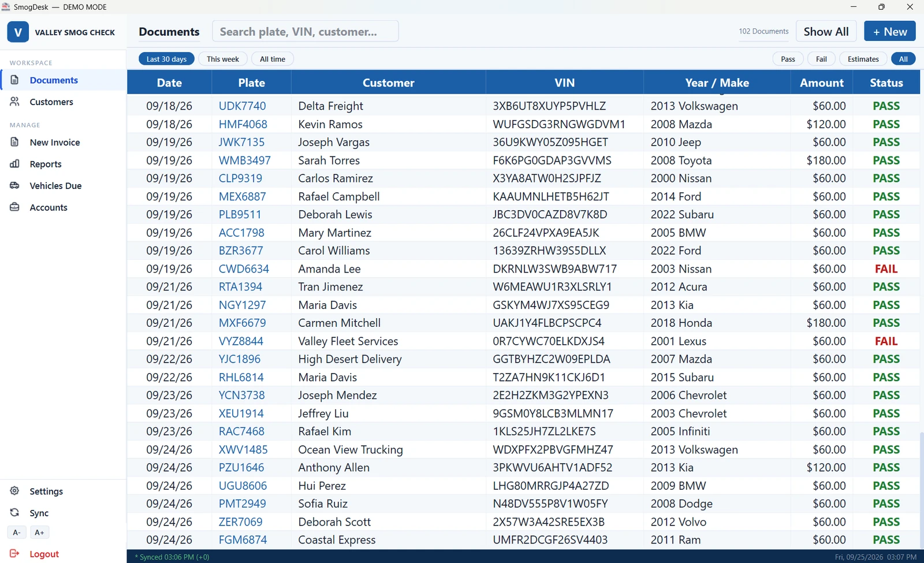The width and height of the screenshot is (924, 563).
Task: Filter documents by Fail status
Action: click(821, 59)
